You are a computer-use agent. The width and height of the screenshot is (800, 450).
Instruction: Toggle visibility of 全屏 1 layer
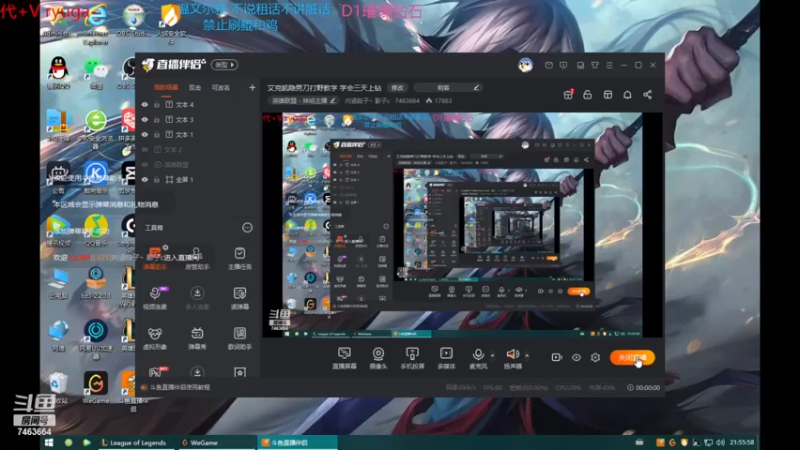click(x=145, y=180)
